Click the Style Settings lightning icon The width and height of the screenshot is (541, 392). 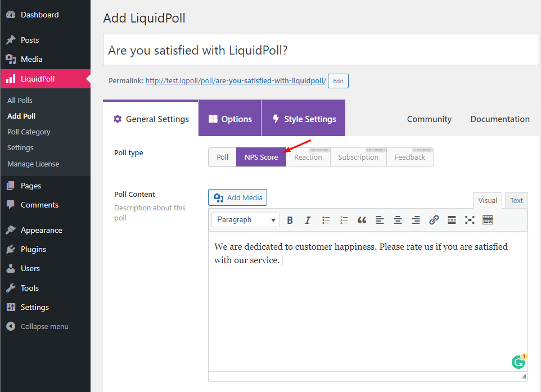tap(276, 119)
